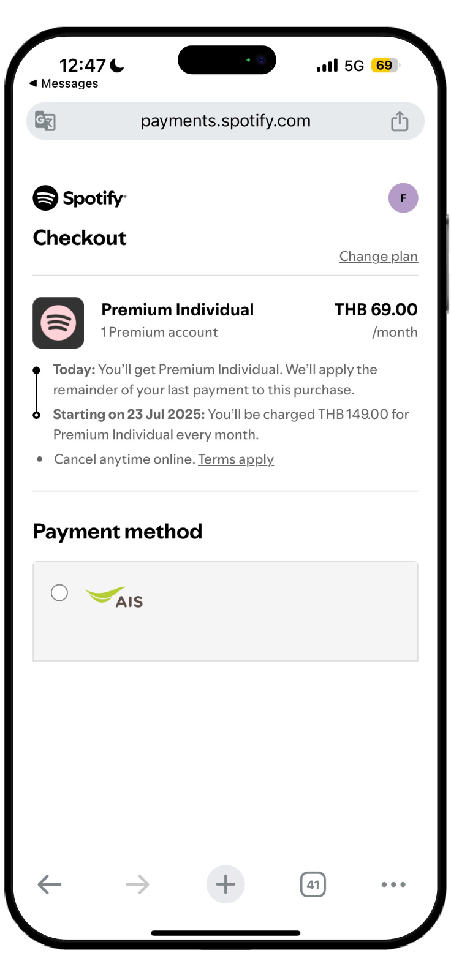Open the purple F profile avatar
Image resolution: width=451 pixels, height=980 pixels.
(403, 198)
